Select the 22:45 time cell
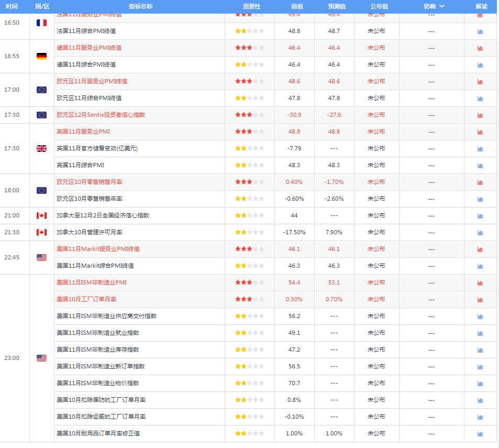This screenshot has width=499, height=448. [12, 257]
